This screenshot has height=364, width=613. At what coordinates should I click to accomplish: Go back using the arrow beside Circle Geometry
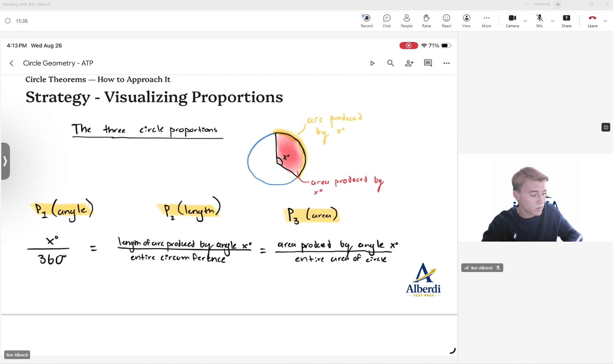[x=12, y=63]
